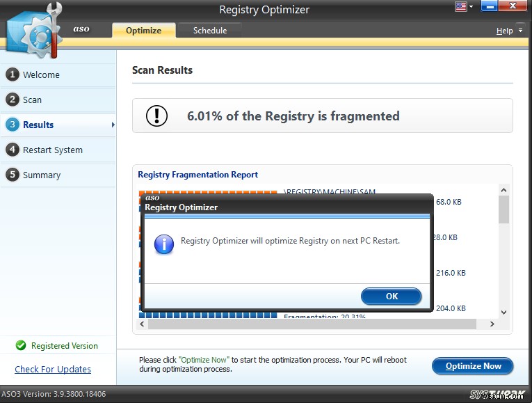This screenshot has height=403, width=532.
Task: Click the dialog message about next PC Restart
Action: [x=290, y=241]
